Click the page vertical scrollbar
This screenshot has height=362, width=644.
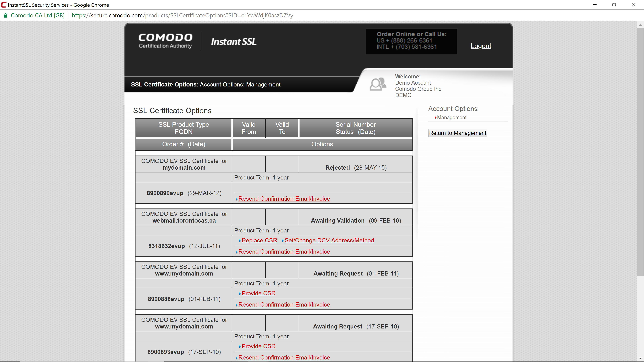tap(640, 152)
